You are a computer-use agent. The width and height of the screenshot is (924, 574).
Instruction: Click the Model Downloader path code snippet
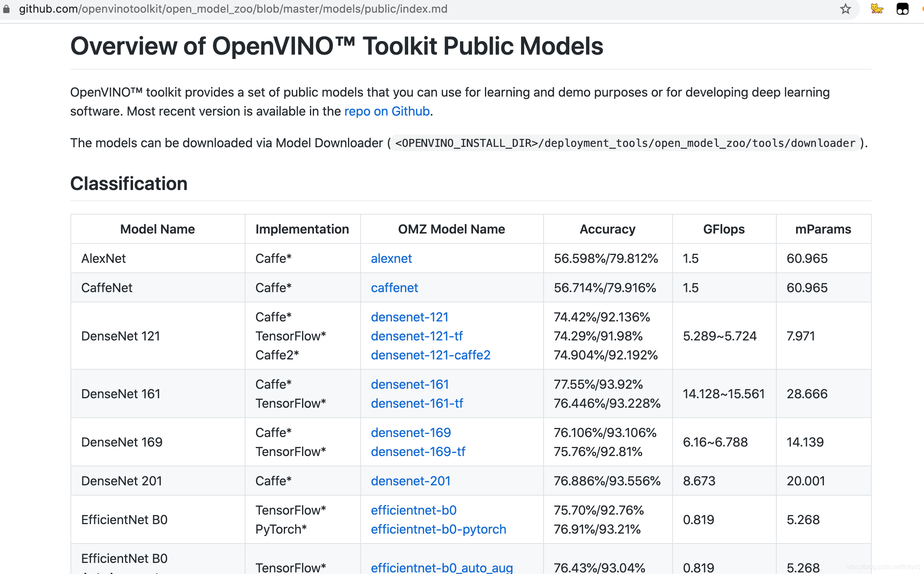(626, 143)
